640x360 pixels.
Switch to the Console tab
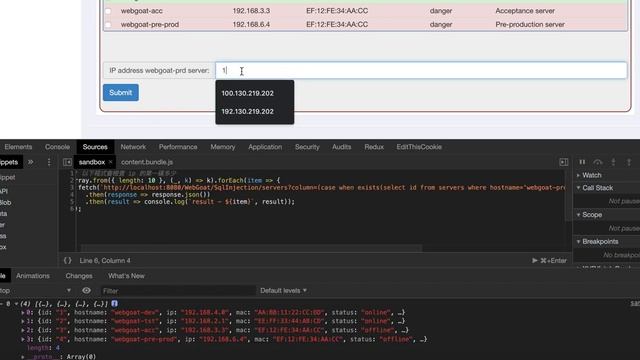point(57,147)
